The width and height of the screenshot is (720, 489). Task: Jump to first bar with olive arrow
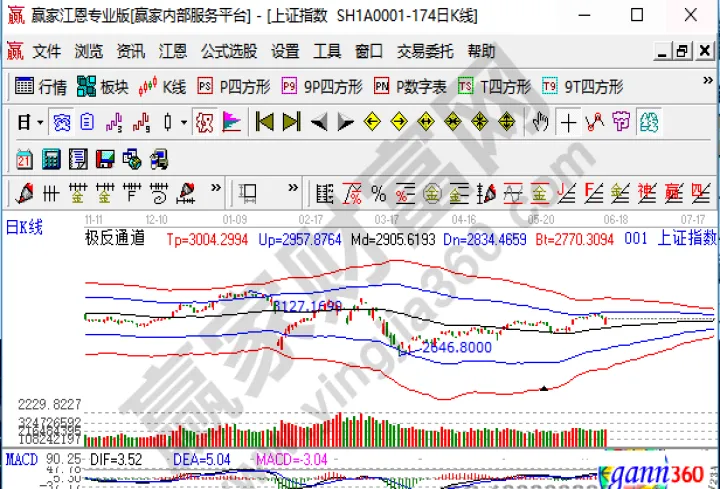click(x=264, y=122)
